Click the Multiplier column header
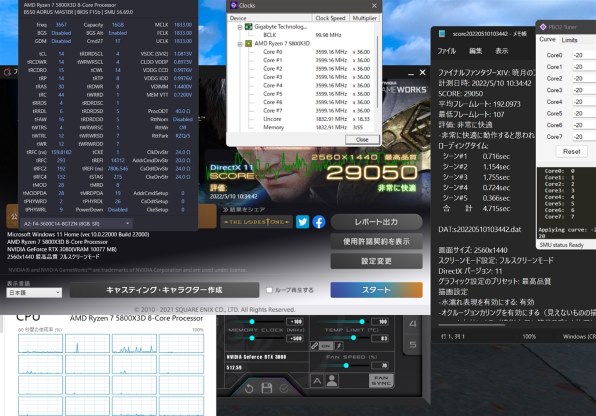Viewport: 596px width, 416px height. pos(364,18)
